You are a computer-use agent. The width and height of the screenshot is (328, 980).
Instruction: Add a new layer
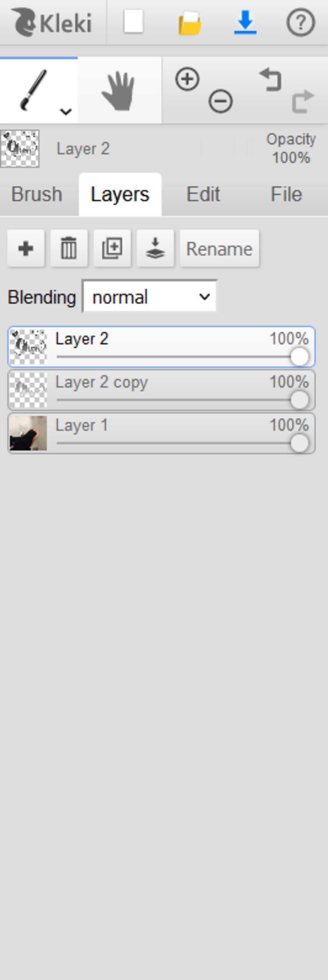pos(26,248)
